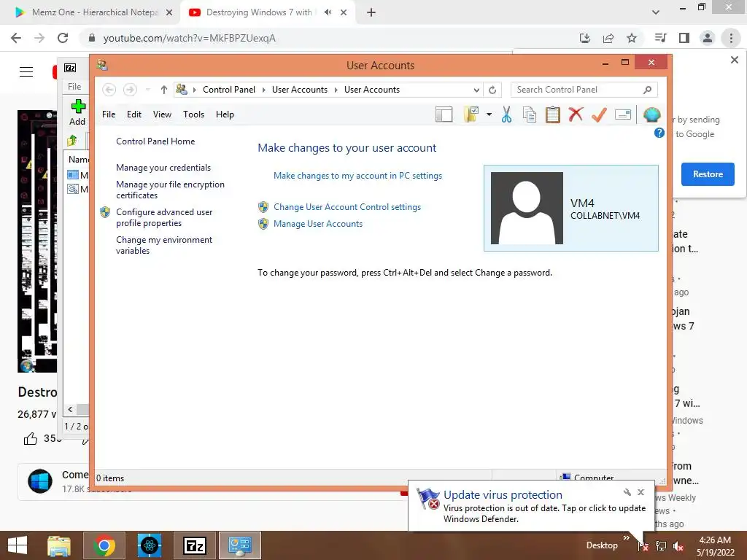Click the Up one level arrow
This screenshot has width=747, height=560.
[164, 90]
